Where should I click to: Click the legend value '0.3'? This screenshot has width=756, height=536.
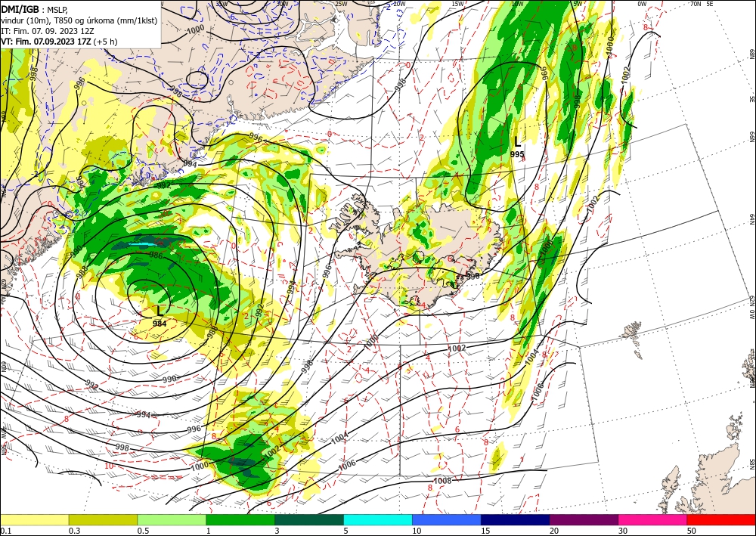point(74,531)
